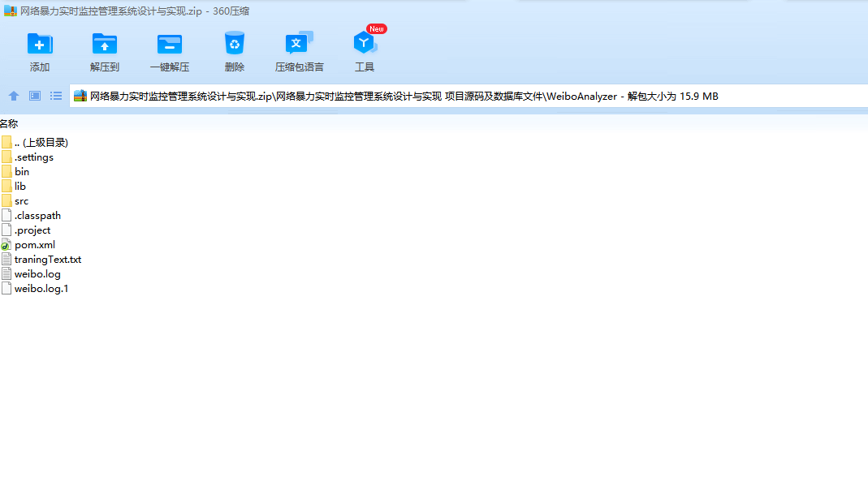
Task: Click the 解压到 (Extract to) icon
Action: [105, 44]
